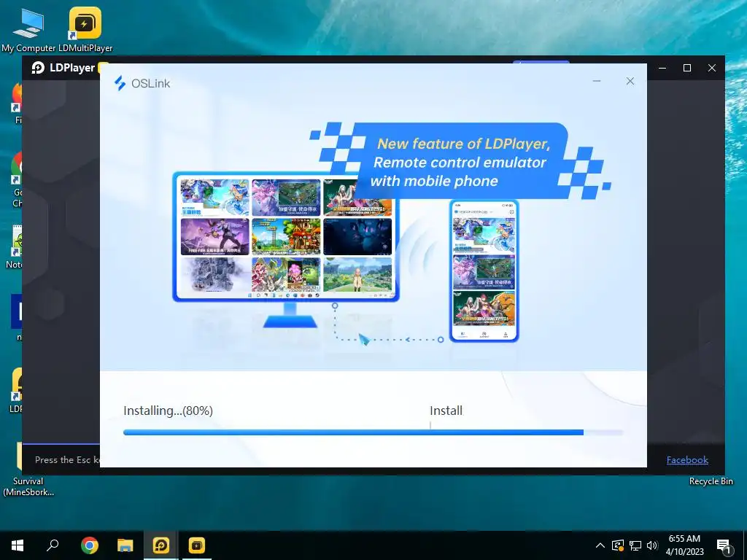Click the Install stage label
The image size is (747, 560).
(x=446, y=411)
